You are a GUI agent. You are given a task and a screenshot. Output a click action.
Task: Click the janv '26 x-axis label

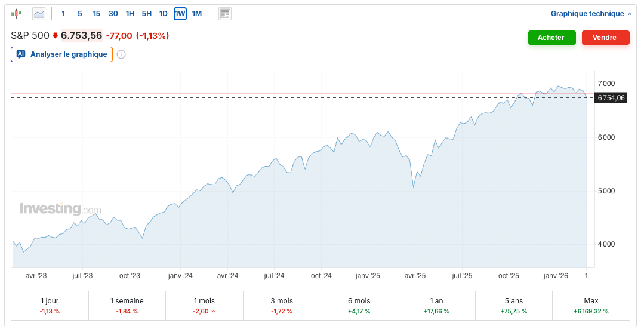point(556,276)
